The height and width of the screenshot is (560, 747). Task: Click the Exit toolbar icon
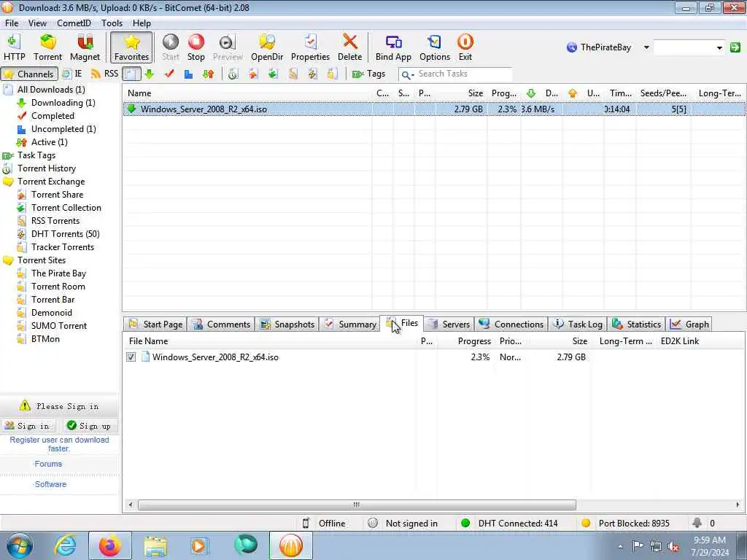(x=465, y=47)
